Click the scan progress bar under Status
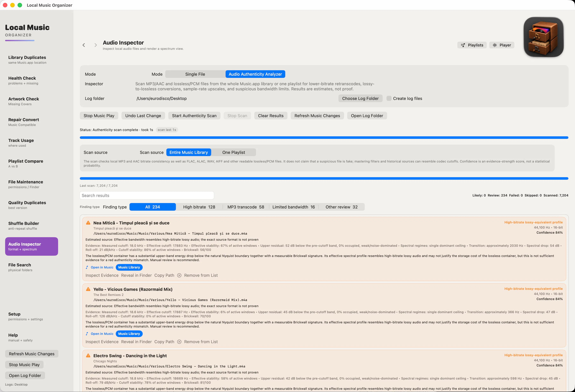Screen dimensions: 575x392 pyautogui.click(x=324, y=138)
